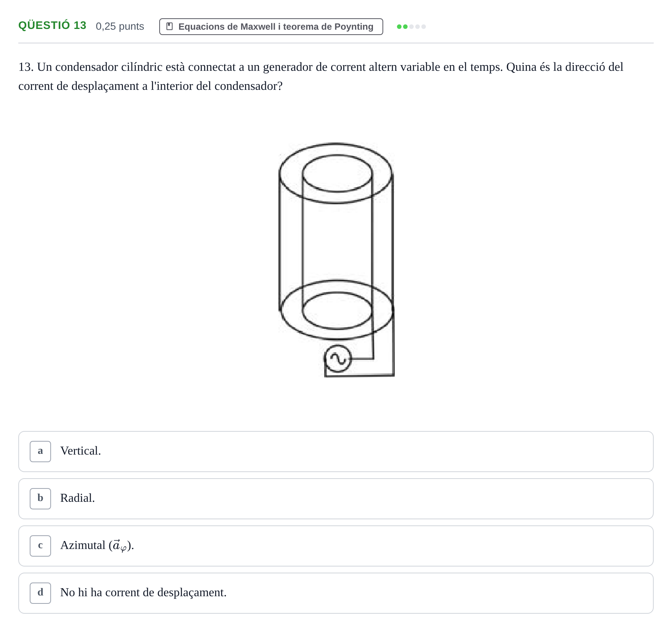Select answer option b 'Radial.'
Image resolution: width=672 pixels, height=632 pixels.
pyautogui.click(x=336, y=498)
